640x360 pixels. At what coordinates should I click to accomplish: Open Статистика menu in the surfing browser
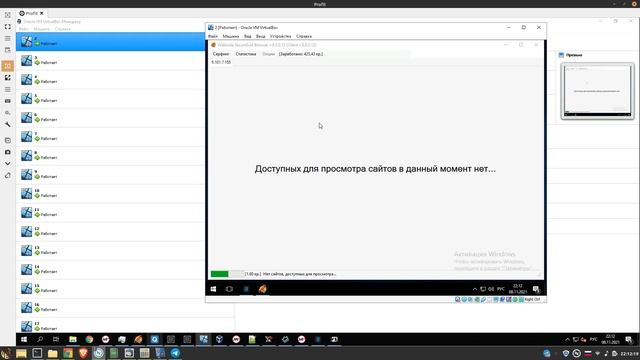tap(246, 54)
